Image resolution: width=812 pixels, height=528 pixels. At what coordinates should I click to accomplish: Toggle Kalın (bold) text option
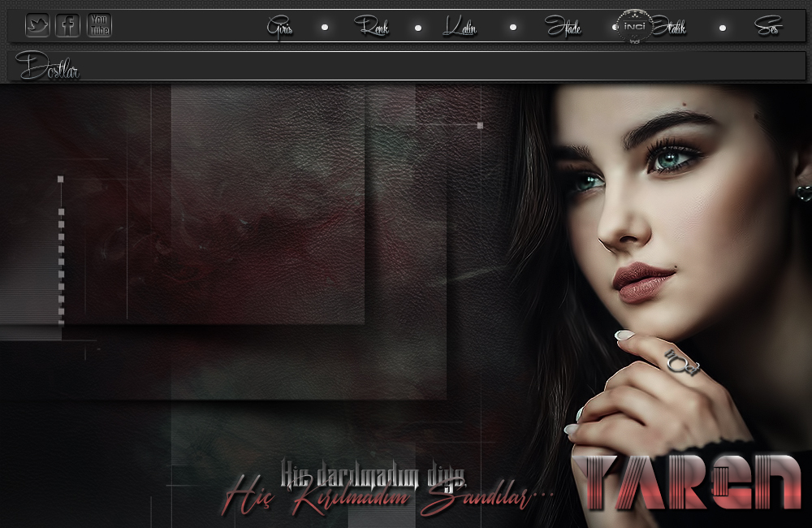pyautogui.click(x=460, y=28)
